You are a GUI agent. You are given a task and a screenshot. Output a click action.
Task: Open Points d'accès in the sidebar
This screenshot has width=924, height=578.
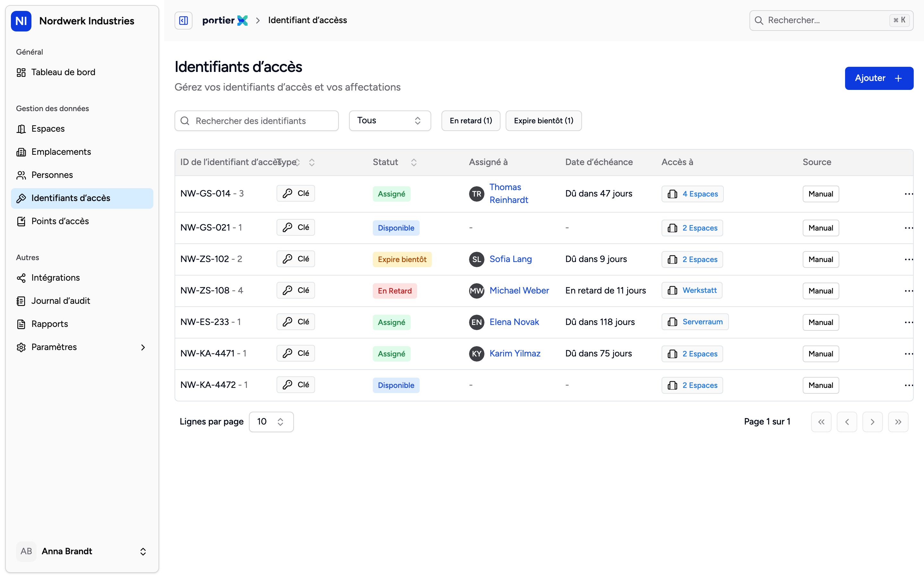pyautogui.click(x=82, y=221)
